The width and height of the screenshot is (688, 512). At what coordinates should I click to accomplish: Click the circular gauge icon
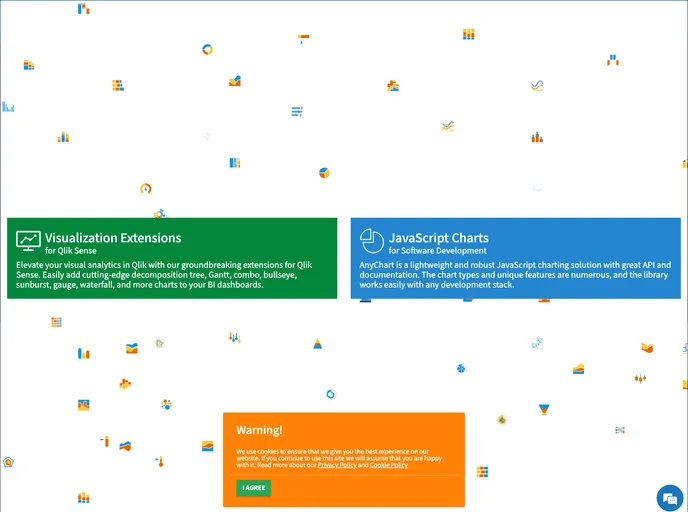point(145,188)
